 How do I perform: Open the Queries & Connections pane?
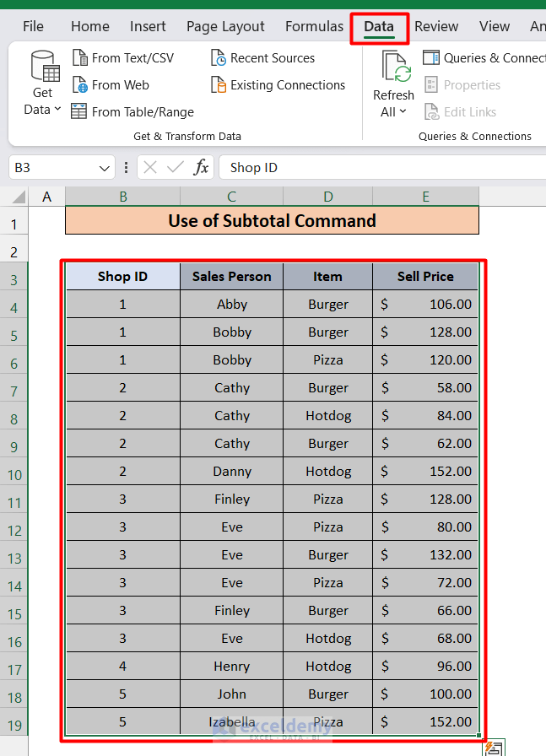pyautogui.click(x=484, y=58)
